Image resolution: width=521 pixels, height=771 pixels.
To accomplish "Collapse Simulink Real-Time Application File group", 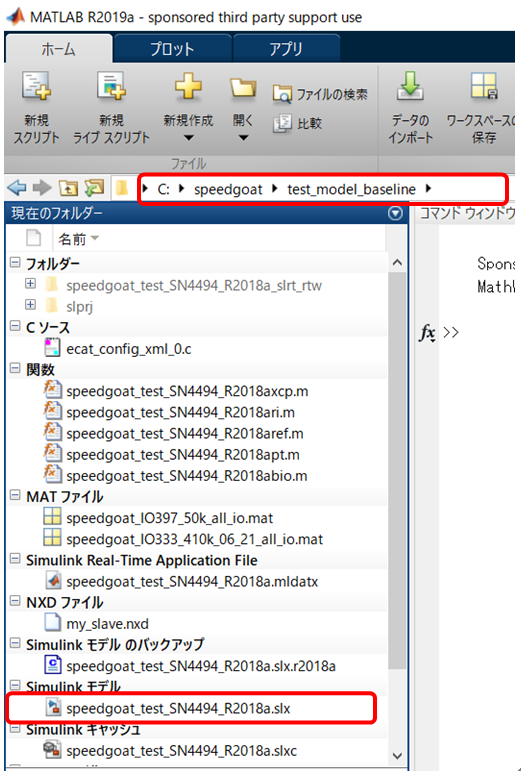I will click(x=15, y=559).
